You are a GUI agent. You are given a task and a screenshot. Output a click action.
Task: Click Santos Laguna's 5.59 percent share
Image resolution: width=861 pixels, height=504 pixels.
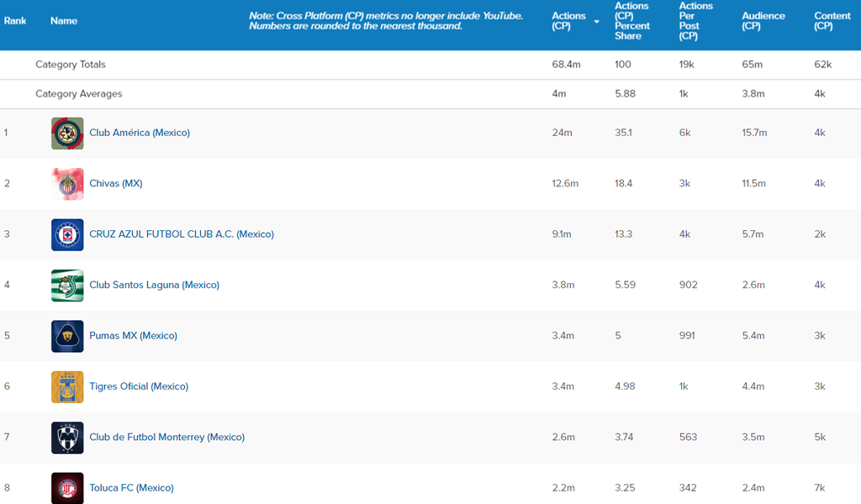(625, 285)
